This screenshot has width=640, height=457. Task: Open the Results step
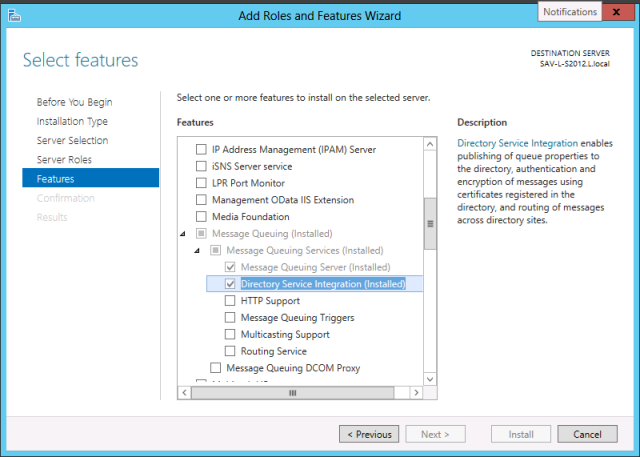[52, 217]
